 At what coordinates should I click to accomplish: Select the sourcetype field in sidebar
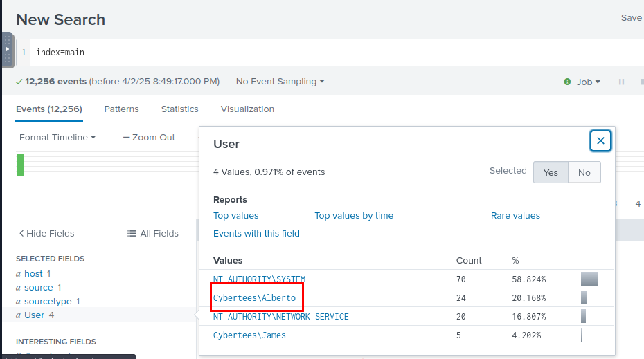48,302
